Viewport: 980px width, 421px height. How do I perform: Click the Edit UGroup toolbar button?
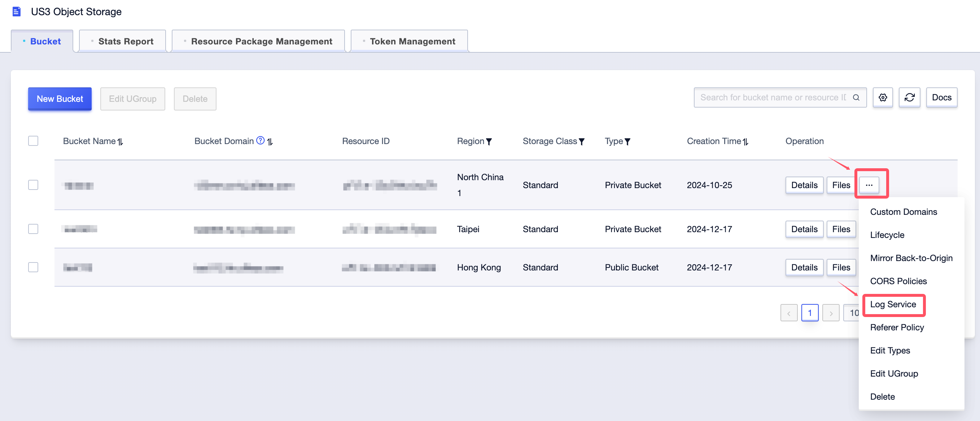pos(132,99)
